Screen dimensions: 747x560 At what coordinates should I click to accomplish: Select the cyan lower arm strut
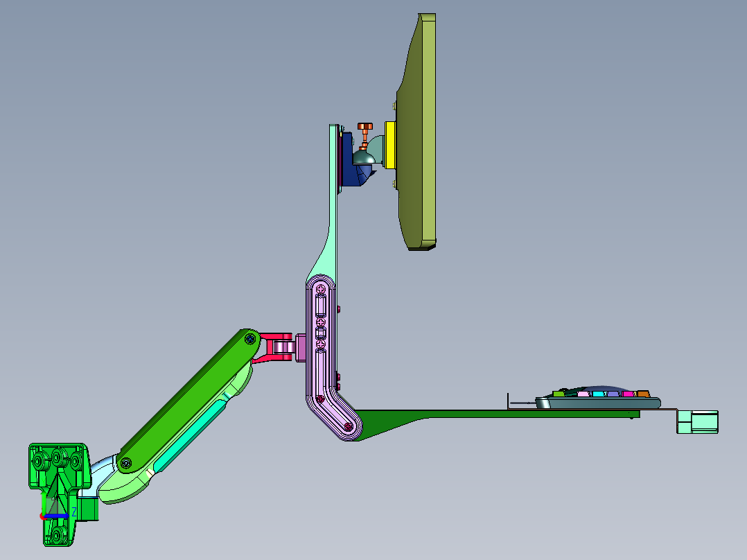(x=191, y=437)
